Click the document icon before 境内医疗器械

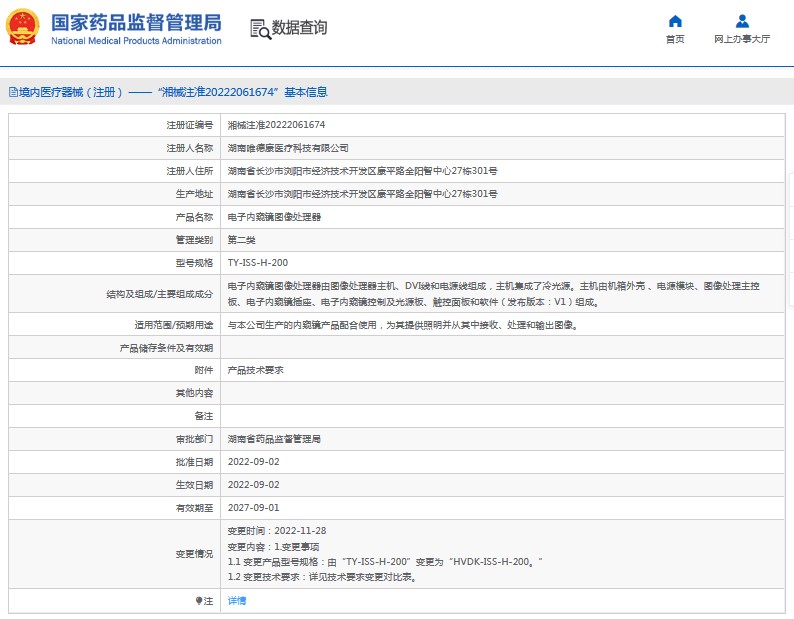(x=14, y=92)
